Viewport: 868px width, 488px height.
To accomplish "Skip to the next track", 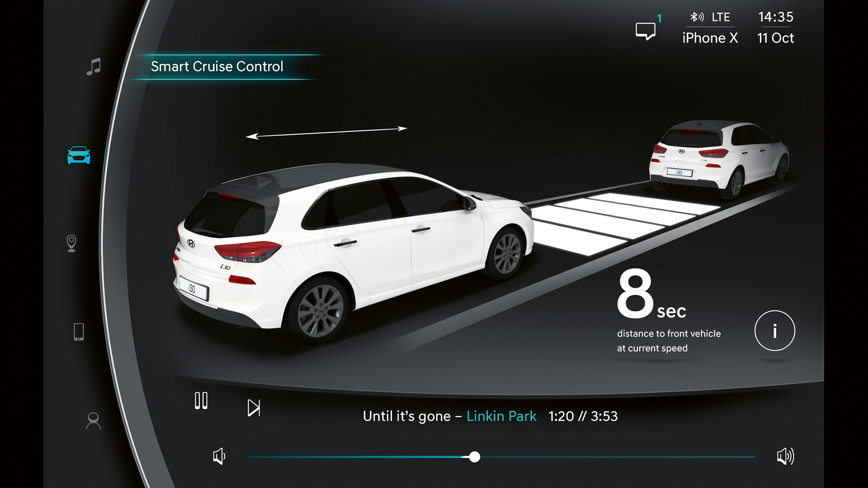I will 254,408.
